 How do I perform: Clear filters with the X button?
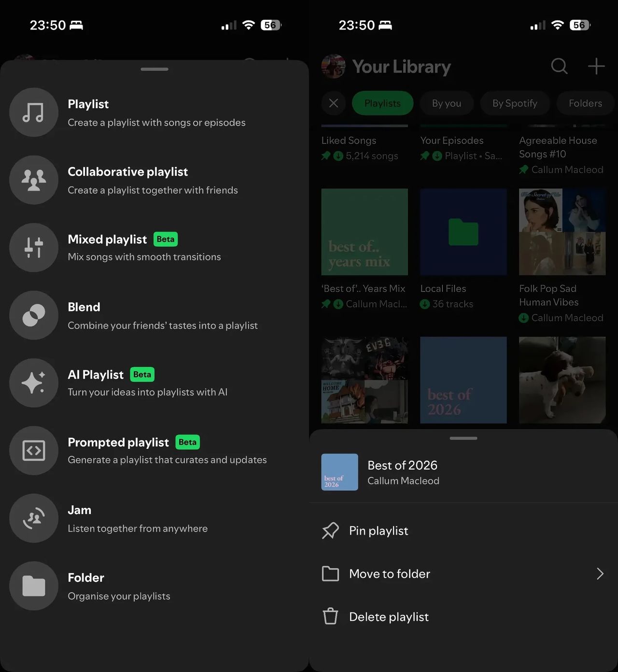(x=333, y=103)
